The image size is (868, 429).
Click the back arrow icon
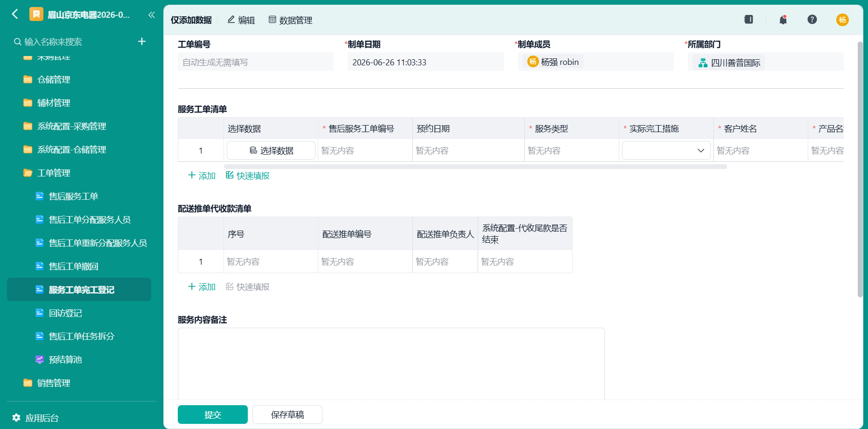pyautogui.click(x=15, y=14)
